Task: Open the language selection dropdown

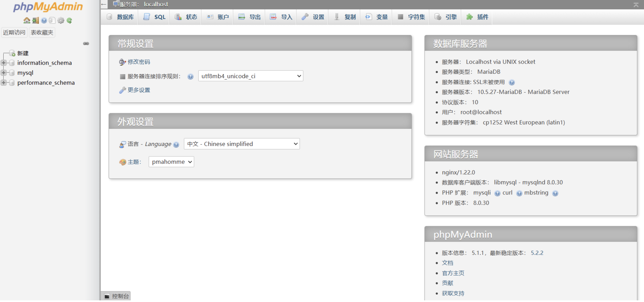Action: [242, 144]
